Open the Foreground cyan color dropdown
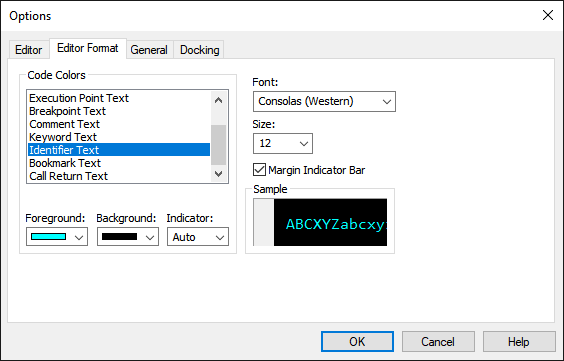Screen dimensions: 564x361 pyautogui.click(x=57, y=237)
